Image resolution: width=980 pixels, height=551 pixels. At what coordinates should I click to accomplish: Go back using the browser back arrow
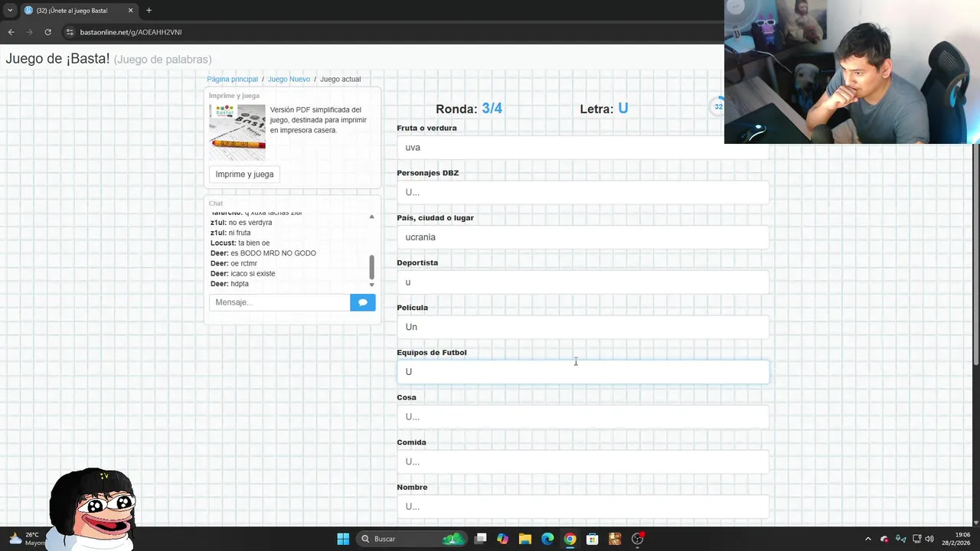(x=11, y=32)
